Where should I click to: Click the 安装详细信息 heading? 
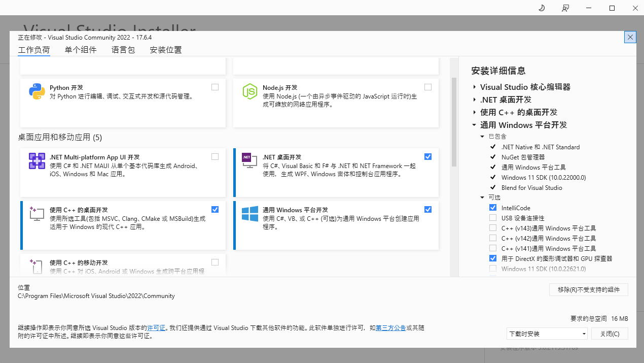(498, 71)
